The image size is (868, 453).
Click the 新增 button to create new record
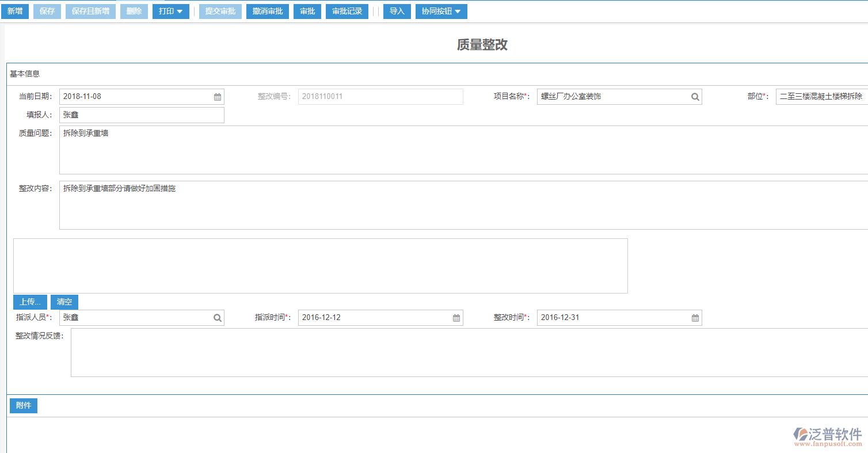tap(14, 11)
